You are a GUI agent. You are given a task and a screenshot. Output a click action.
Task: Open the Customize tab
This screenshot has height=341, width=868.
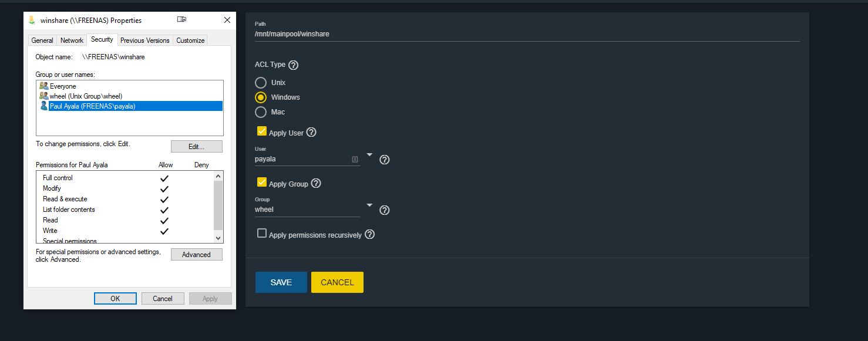(x=190, y=40)
